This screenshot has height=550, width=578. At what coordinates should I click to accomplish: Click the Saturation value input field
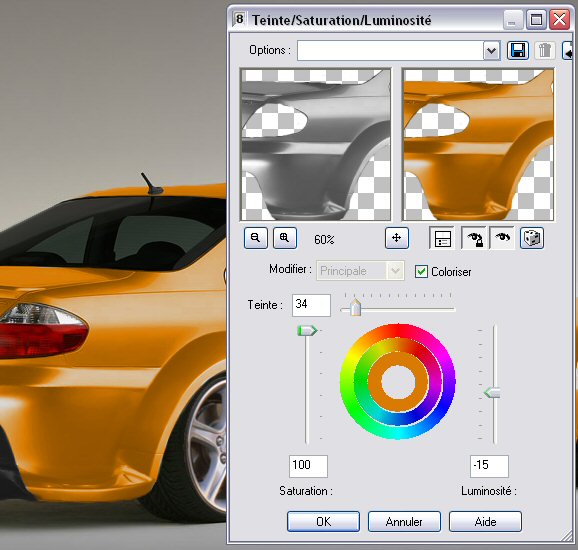tap(308, 466)
